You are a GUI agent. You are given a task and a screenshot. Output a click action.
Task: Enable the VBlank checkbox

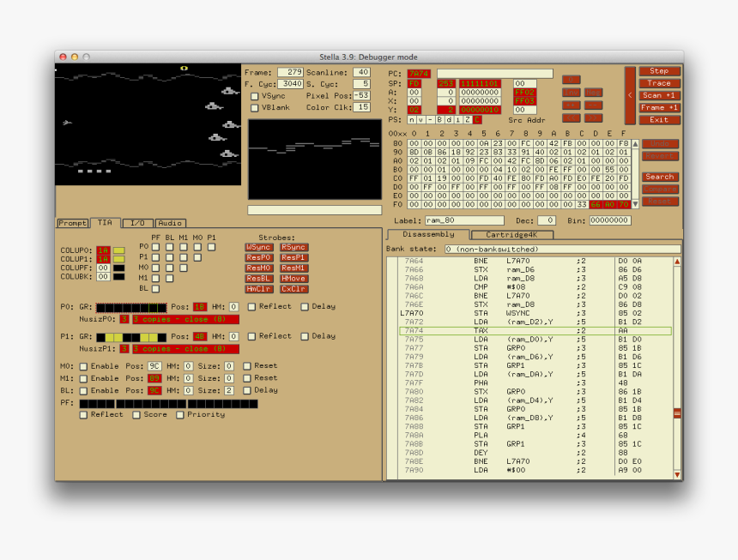(255, 108)
